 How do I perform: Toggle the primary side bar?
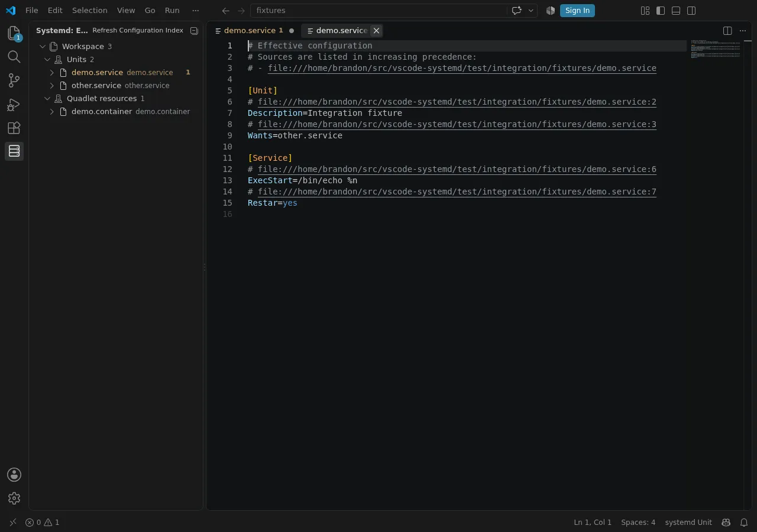(661, 11)
